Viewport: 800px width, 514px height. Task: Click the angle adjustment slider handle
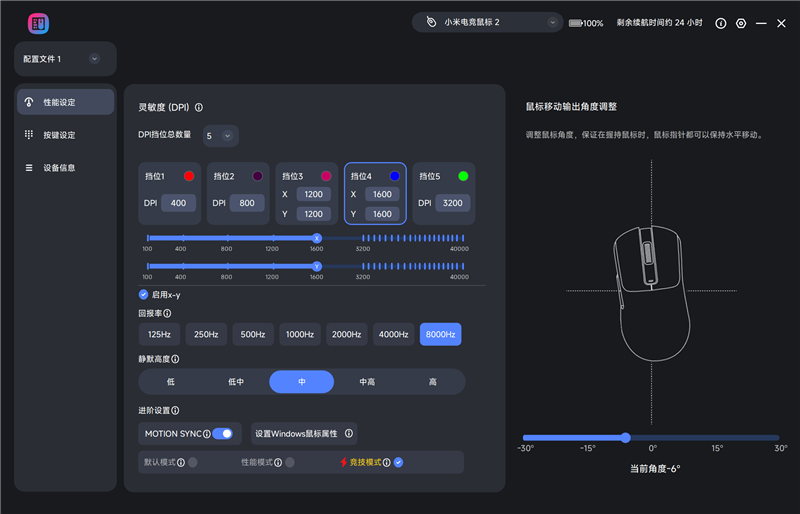[626, 437]
